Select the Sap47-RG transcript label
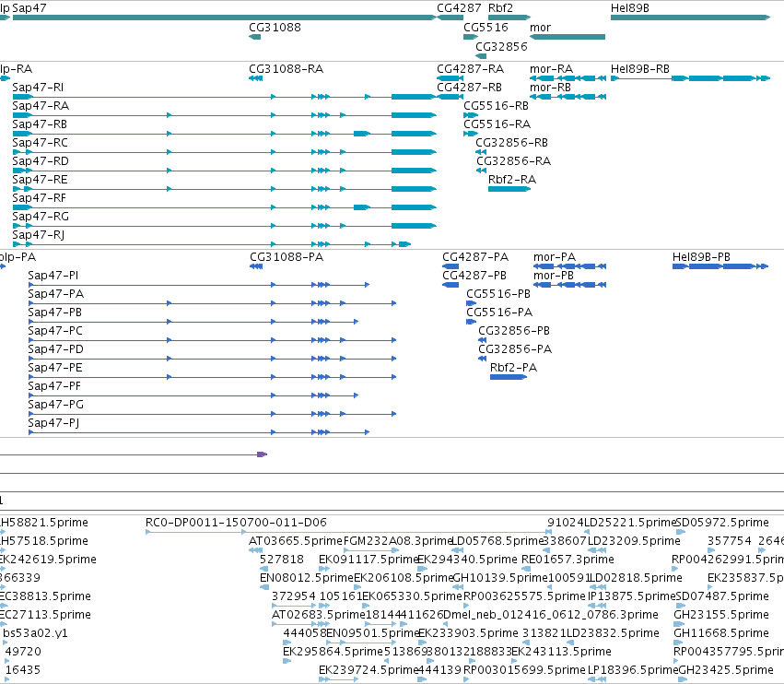 point(41,217)
